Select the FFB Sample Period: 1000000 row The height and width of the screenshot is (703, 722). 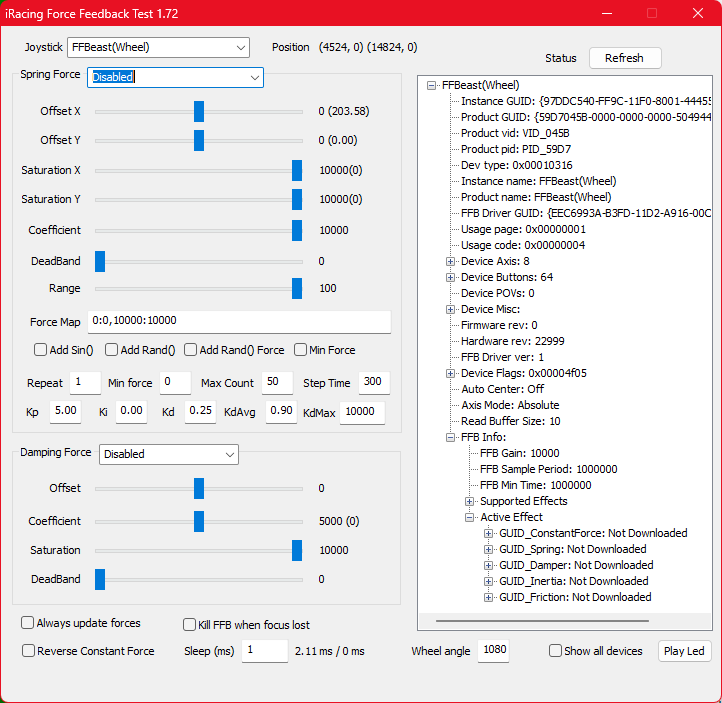pyautogui.click(x=549, y=470)
